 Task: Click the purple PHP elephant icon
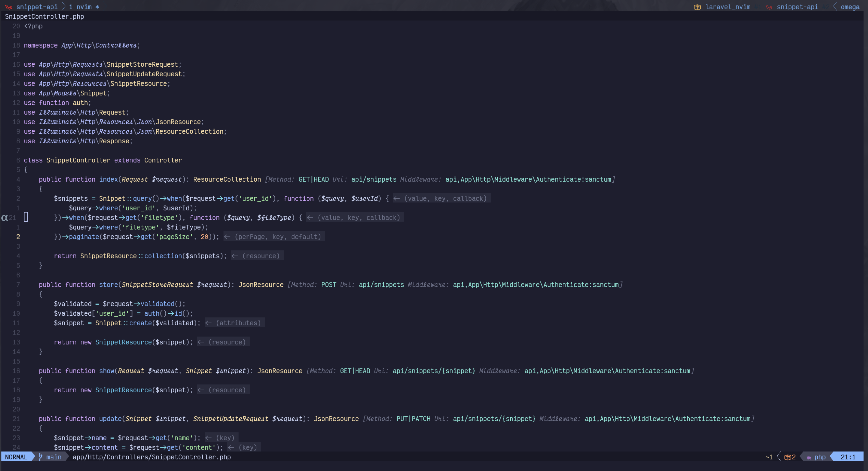click(809, 458)
